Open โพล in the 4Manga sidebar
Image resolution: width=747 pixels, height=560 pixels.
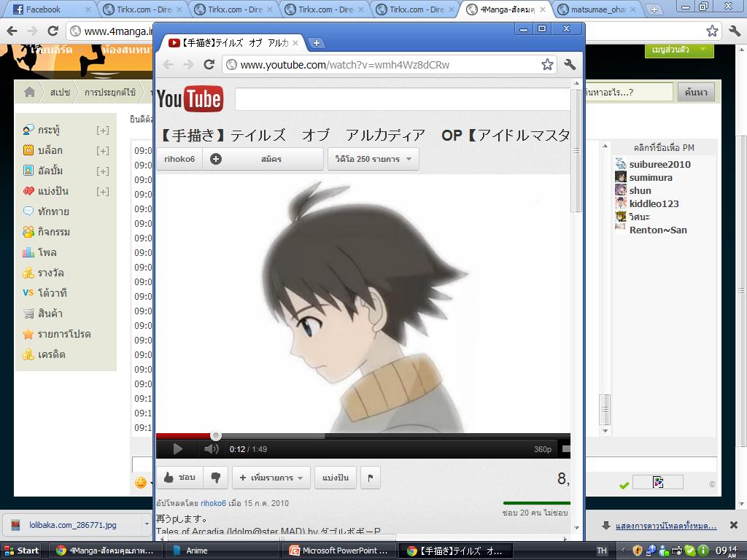click(x=47, y=252)
